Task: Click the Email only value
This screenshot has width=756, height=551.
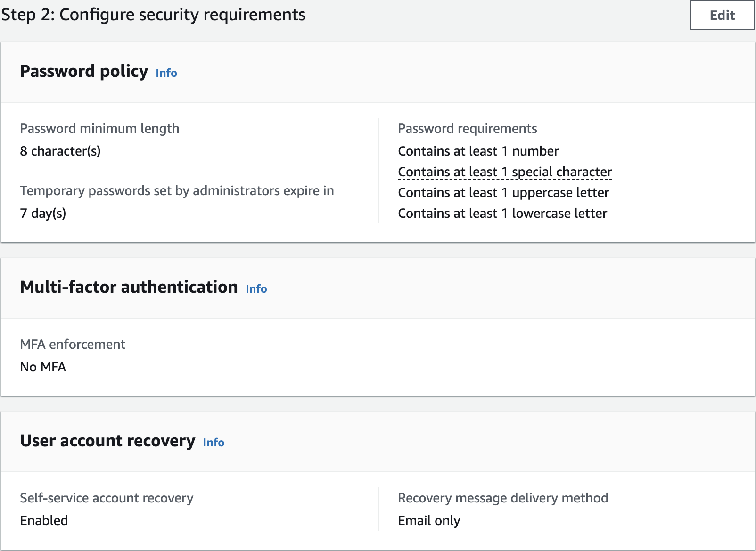Action: point(429,521)
